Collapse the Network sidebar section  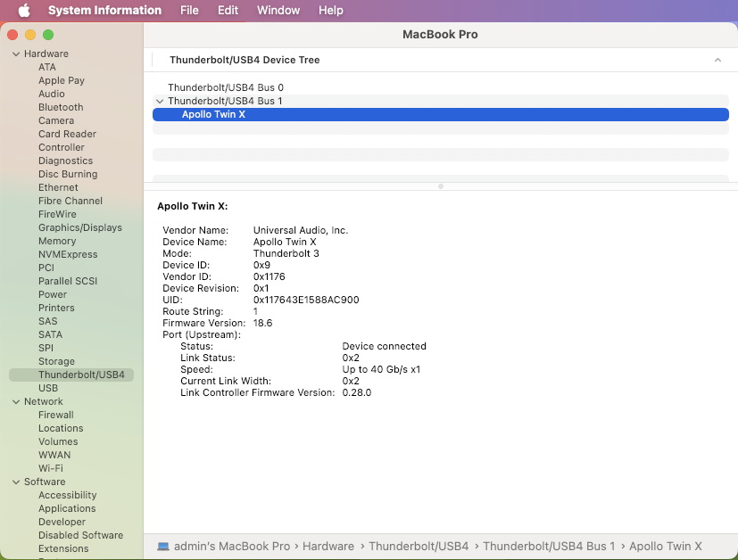coord(15,402)
